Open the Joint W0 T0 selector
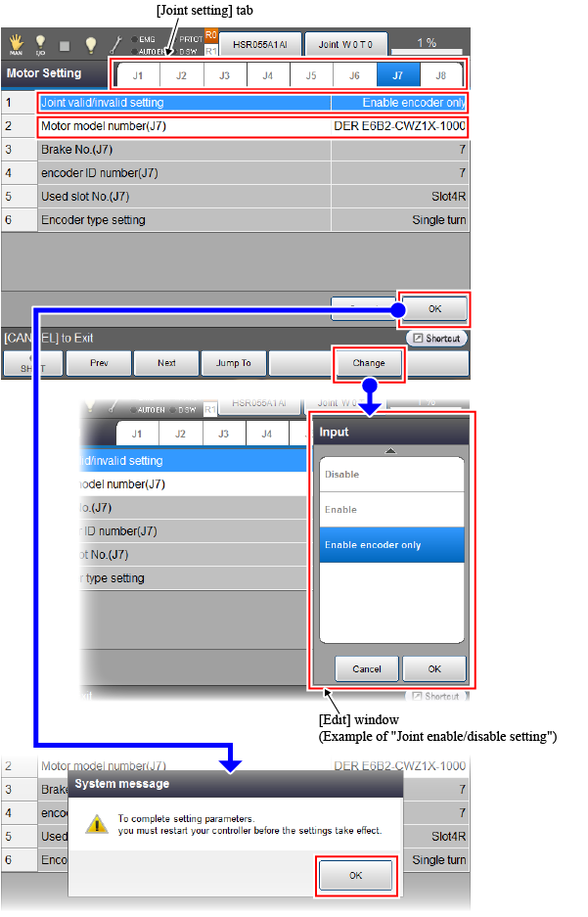The image size is (588, 917). click(345, 44)
